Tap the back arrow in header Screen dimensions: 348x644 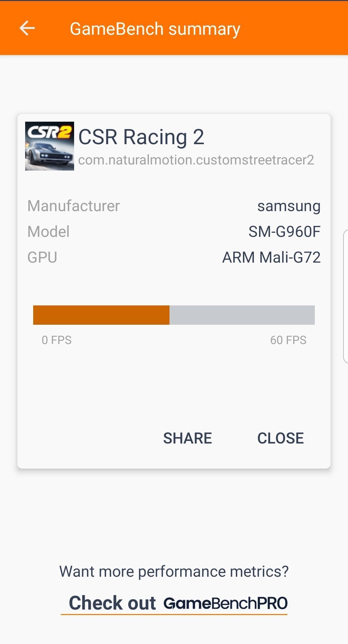27,28
